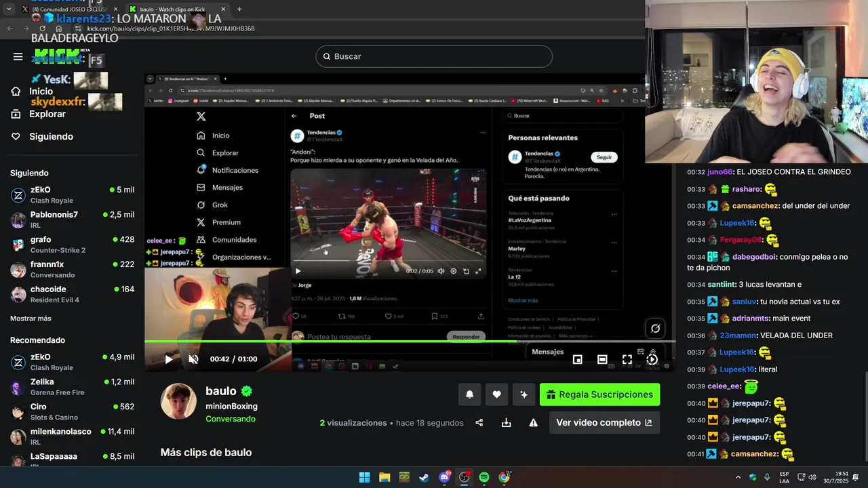Image resolution: width=868 pixels, height=488 pixels.
Task: Open Steam from the taskbar
Action: coord(424,477)
